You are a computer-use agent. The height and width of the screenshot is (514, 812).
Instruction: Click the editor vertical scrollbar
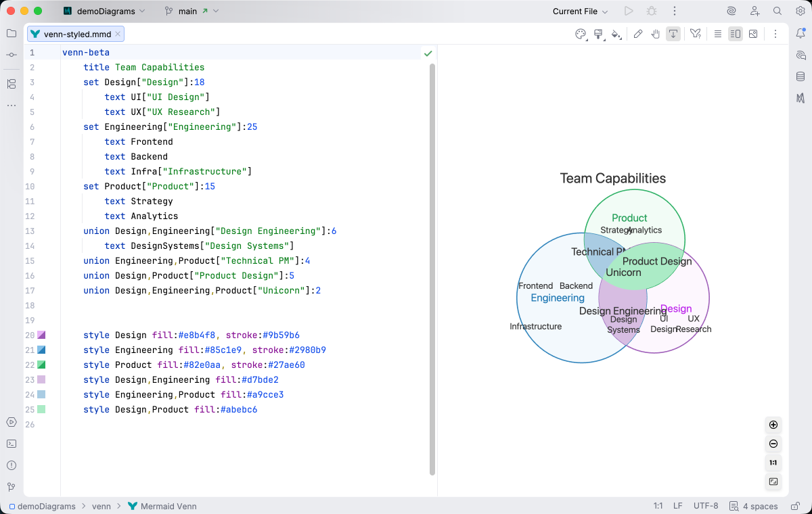(432, 269)
